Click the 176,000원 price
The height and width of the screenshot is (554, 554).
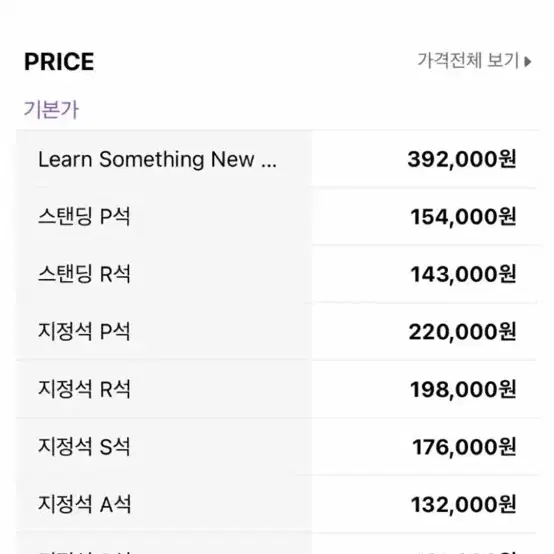(x=464, y=447)
